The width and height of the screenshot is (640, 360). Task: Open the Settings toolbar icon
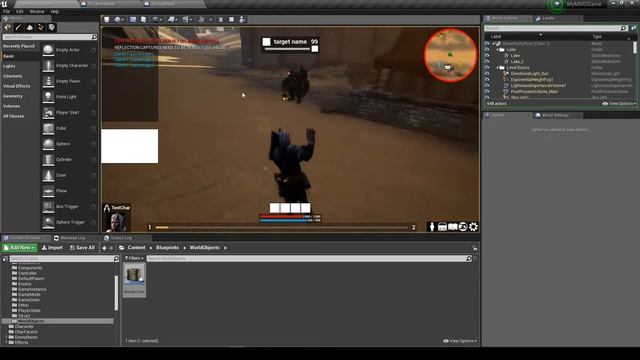point(156,19)
